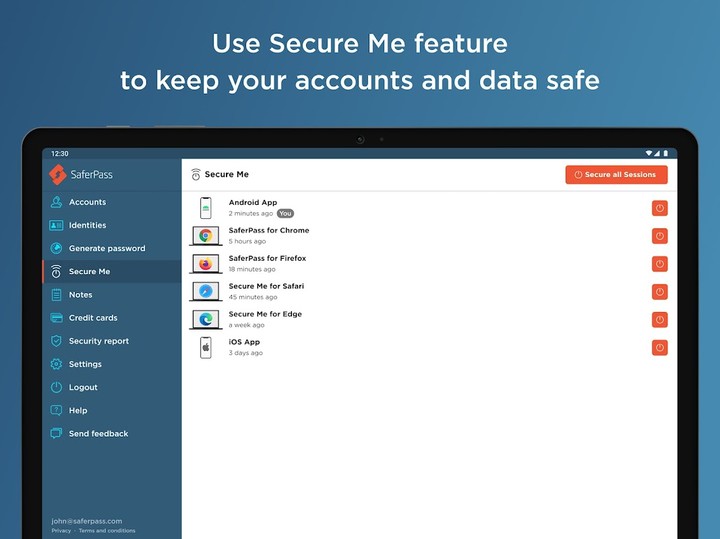Image resolution: width=720 pixels, height=539 pixels.
Task: Click 'a week ago' timestamp
Action: click(x=247, y=325)
